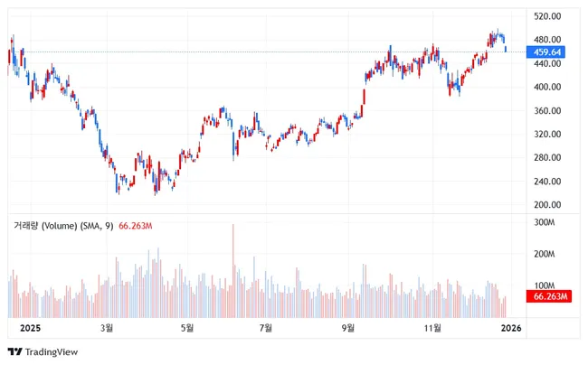Click the TradingView logo icon

pos(14,352)
